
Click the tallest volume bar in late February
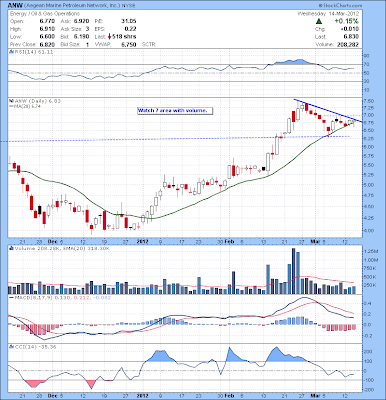[294, 271]
